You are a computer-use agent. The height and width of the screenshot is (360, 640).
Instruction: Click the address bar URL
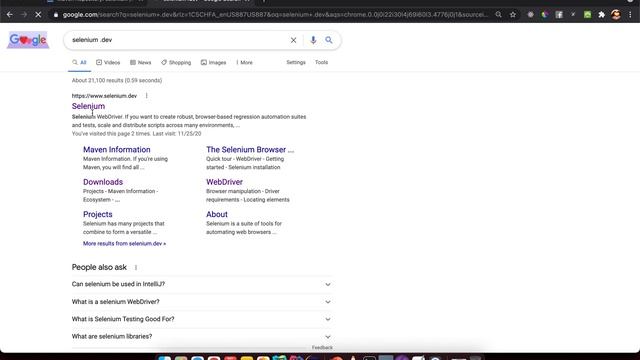click(x=275, y=15)
